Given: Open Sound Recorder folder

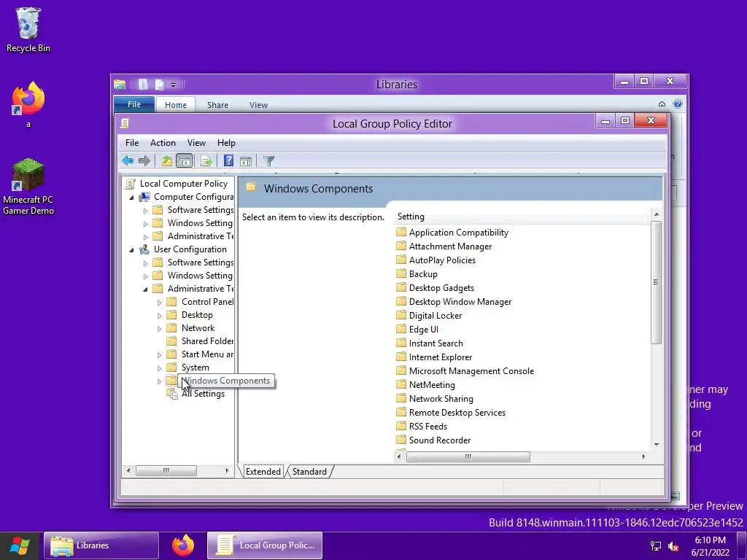Looking at the screenshot, I should 433,440.
